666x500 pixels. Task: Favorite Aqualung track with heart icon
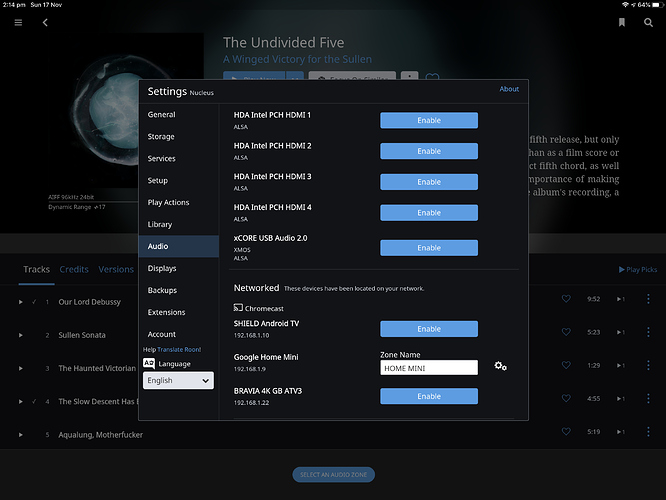coord(566,431)
